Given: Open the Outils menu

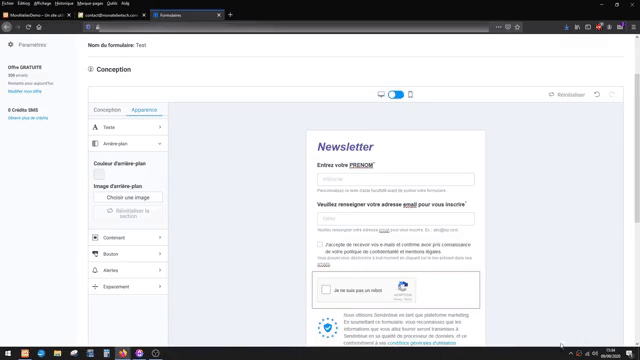Looking at the screenshot, I should point(112,3).
